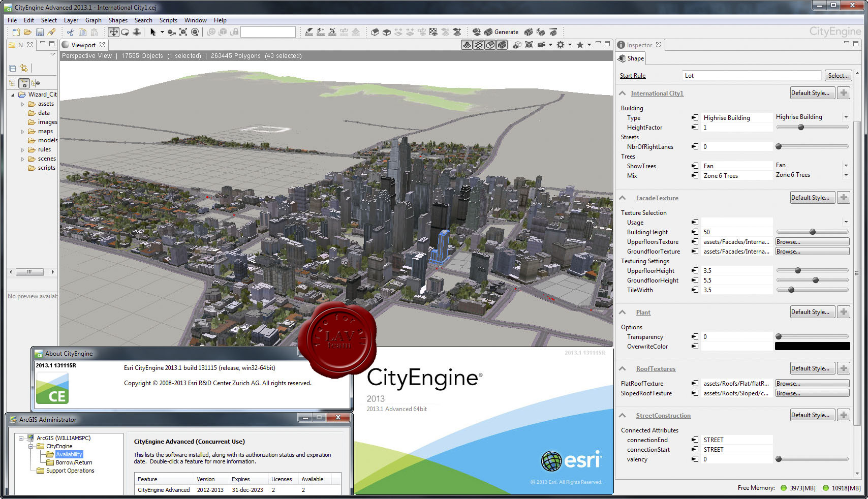Open the Window menu
The height and width of the screenshot is (499, 868).
click(x=196, y=20)
